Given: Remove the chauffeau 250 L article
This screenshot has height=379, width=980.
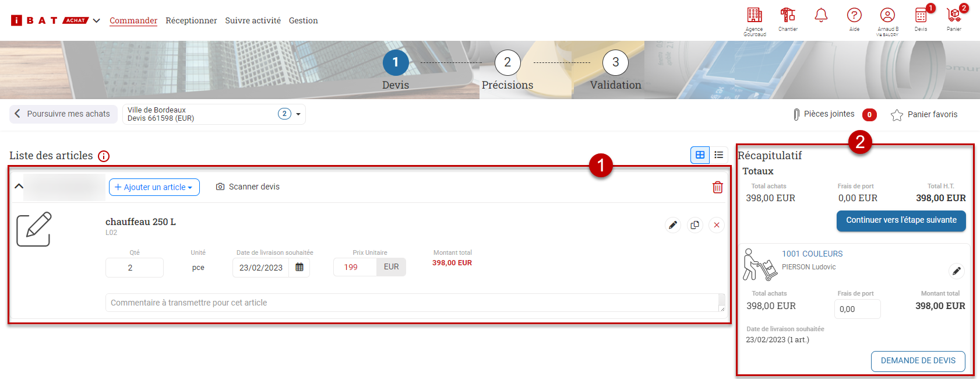Looking at the screenshot, I should tap(717, 225).
